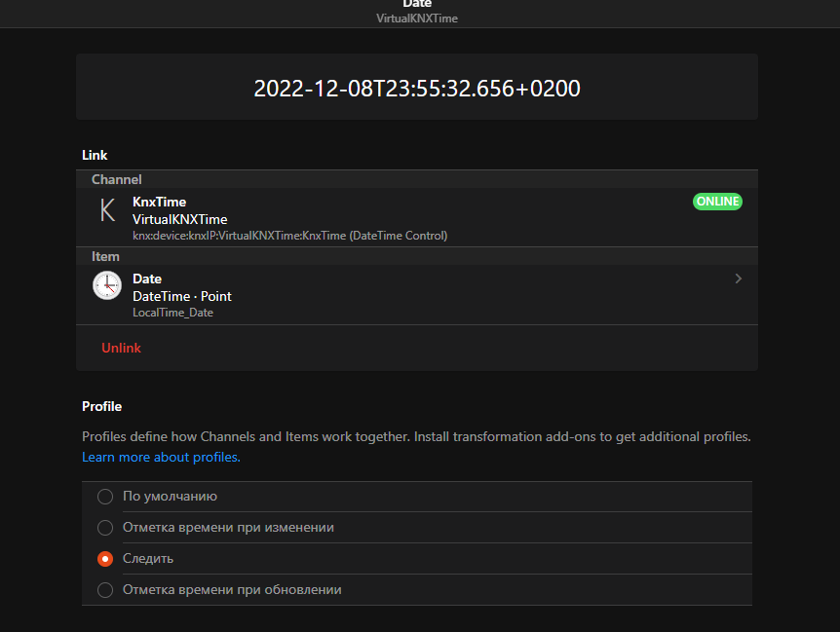This screenshot has height=632, width=840.
Task: Click the LocalTime_Date item identifier
Action: click(172, 313)
